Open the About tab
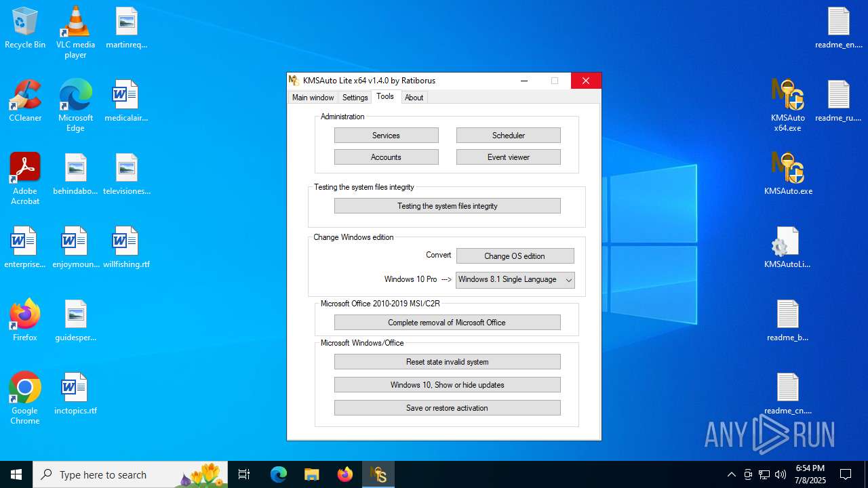Viewport: 868px width, 488px height. pos(414,98)
